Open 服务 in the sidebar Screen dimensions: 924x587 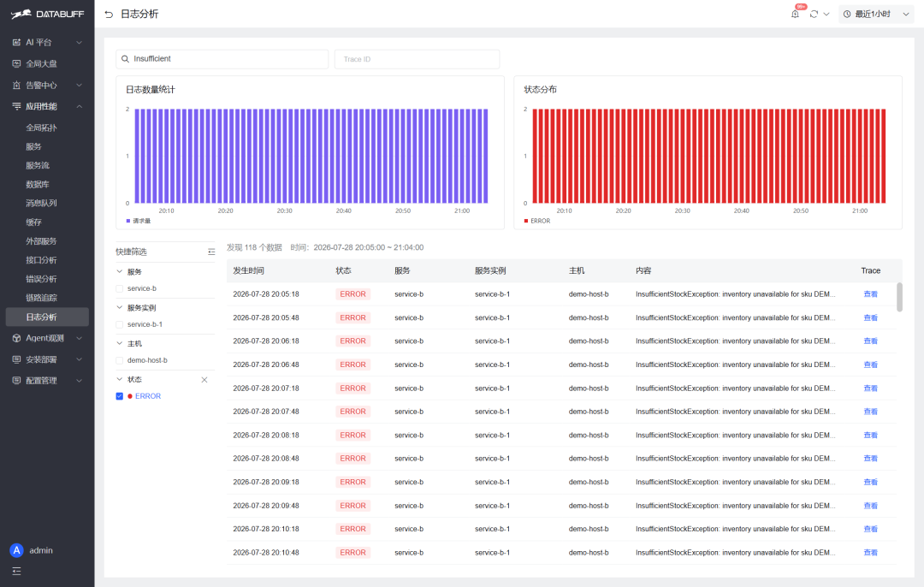33,146
